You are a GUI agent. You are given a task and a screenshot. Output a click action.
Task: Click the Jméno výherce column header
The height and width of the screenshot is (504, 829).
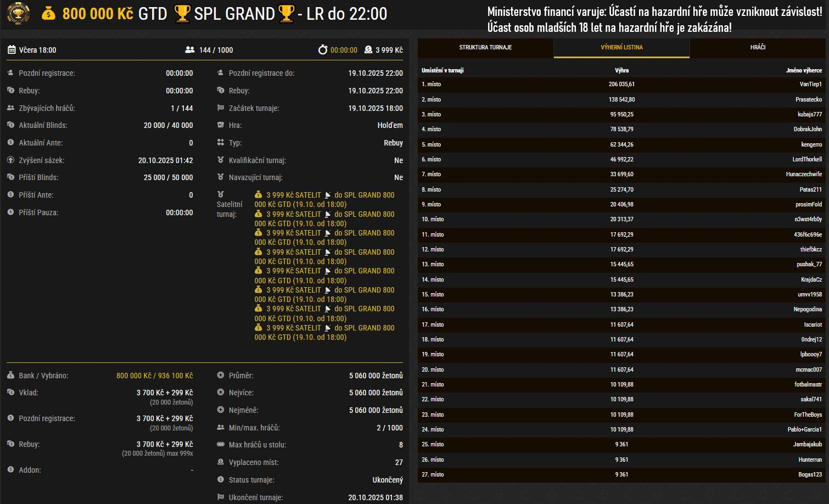(x=804, y=70)
